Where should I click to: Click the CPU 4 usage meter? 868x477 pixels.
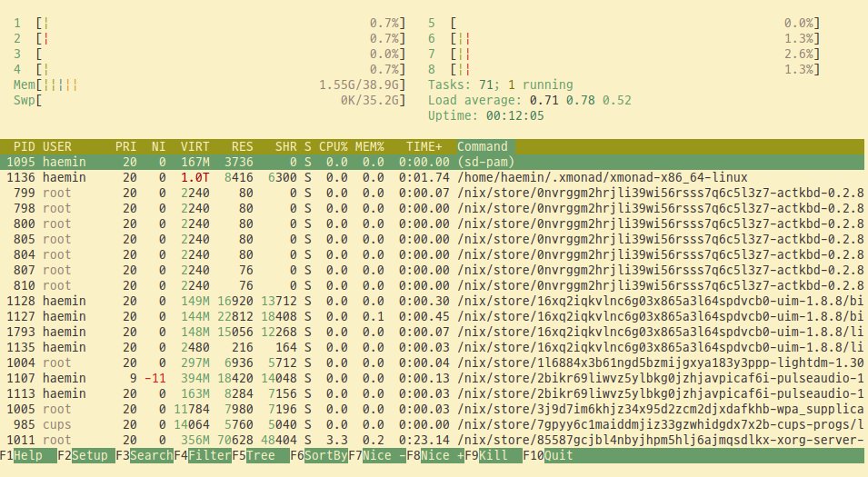210,70
